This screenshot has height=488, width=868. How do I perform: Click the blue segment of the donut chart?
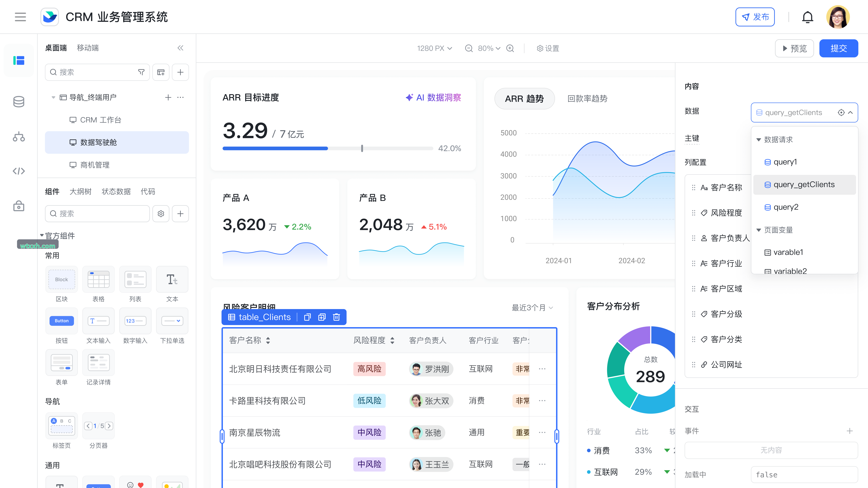pyautogui.click(x=664, y=338)
